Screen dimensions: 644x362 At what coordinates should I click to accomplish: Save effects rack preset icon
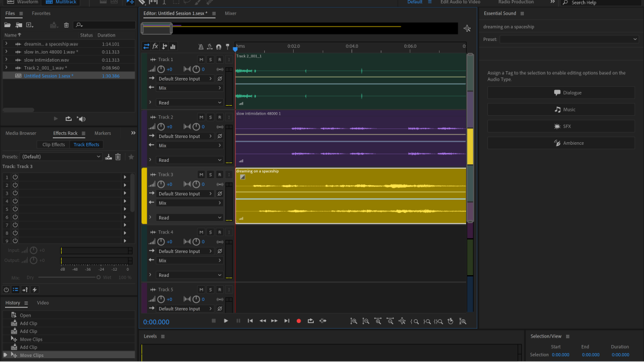pos(108,157)
